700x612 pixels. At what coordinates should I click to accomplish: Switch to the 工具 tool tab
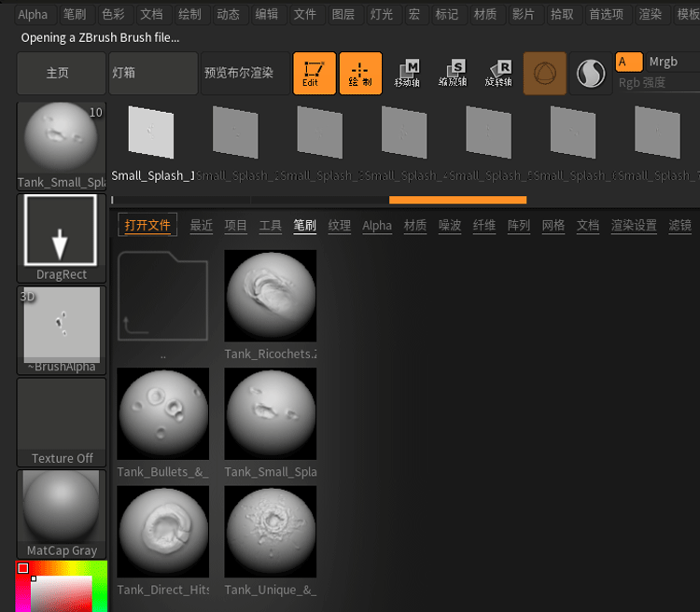271,226
